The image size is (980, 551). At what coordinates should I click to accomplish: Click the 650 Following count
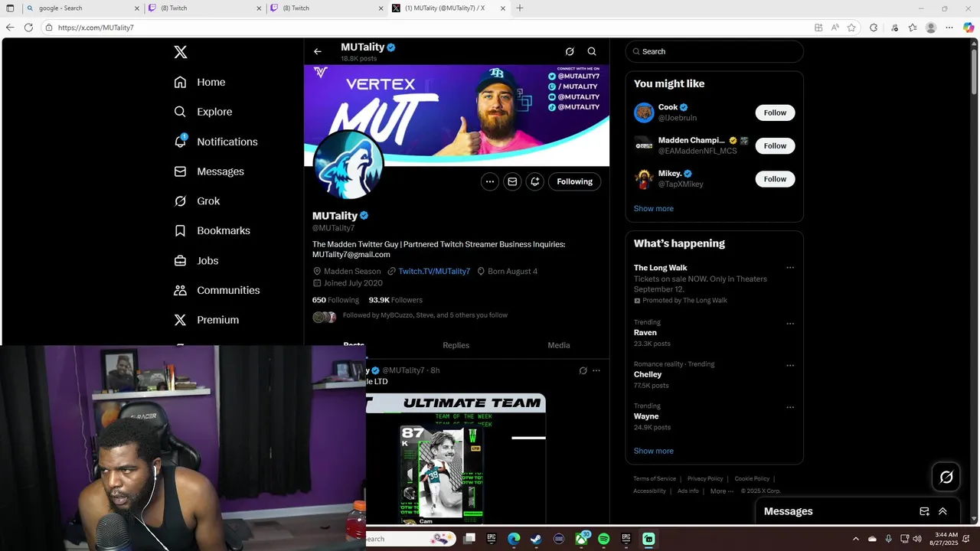point(335,300)
